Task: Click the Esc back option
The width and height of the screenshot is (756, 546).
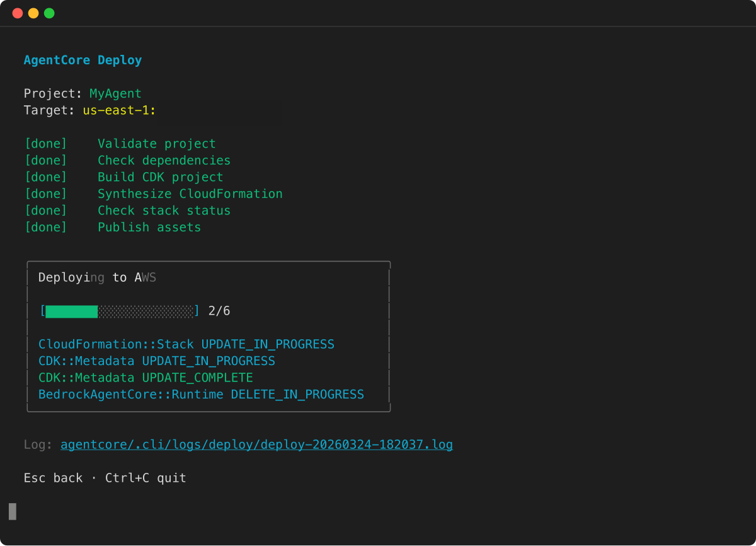Action: [53, 478]
